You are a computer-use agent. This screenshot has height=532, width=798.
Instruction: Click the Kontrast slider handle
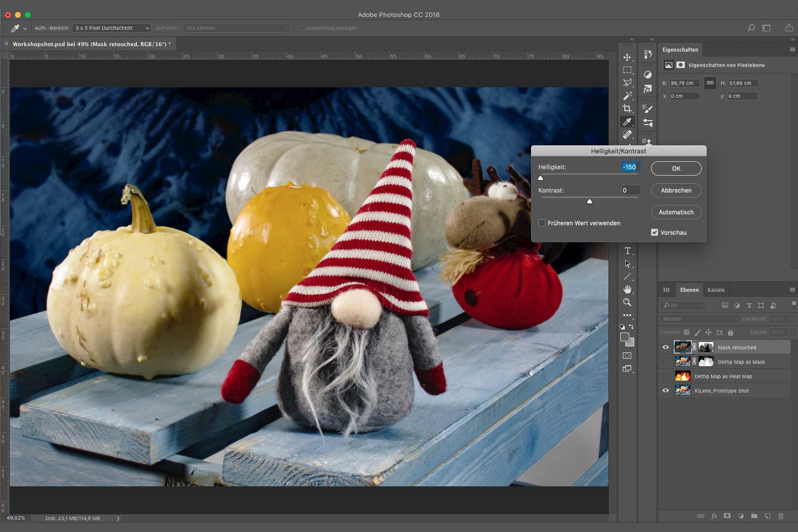(590, 201)
